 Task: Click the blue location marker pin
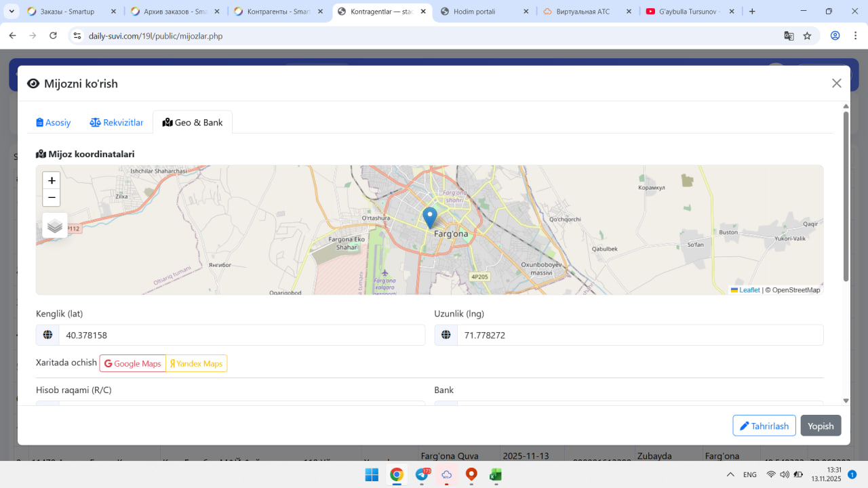[x=429, y=218]
